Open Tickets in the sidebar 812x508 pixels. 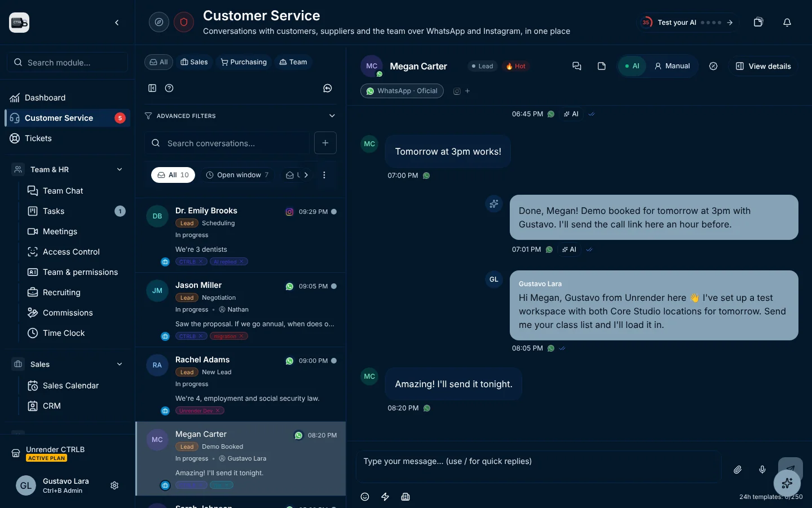[68, 138]
